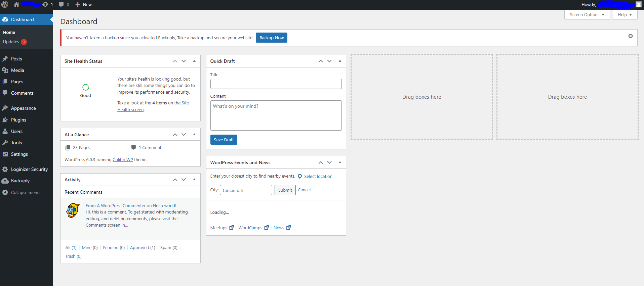Click the Users icon in sidebar
The width and height of the screenshot is (644, 286).
(x=5, y=131)
